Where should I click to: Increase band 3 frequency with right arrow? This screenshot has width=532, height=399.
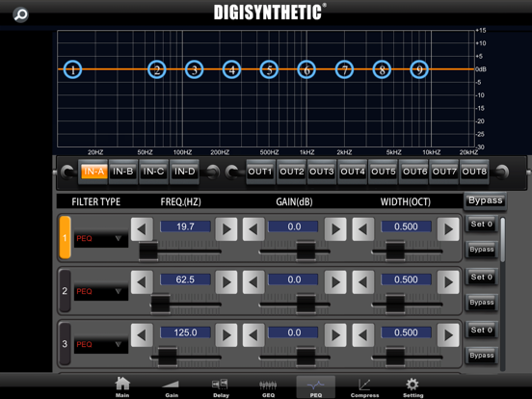[226, 335]
